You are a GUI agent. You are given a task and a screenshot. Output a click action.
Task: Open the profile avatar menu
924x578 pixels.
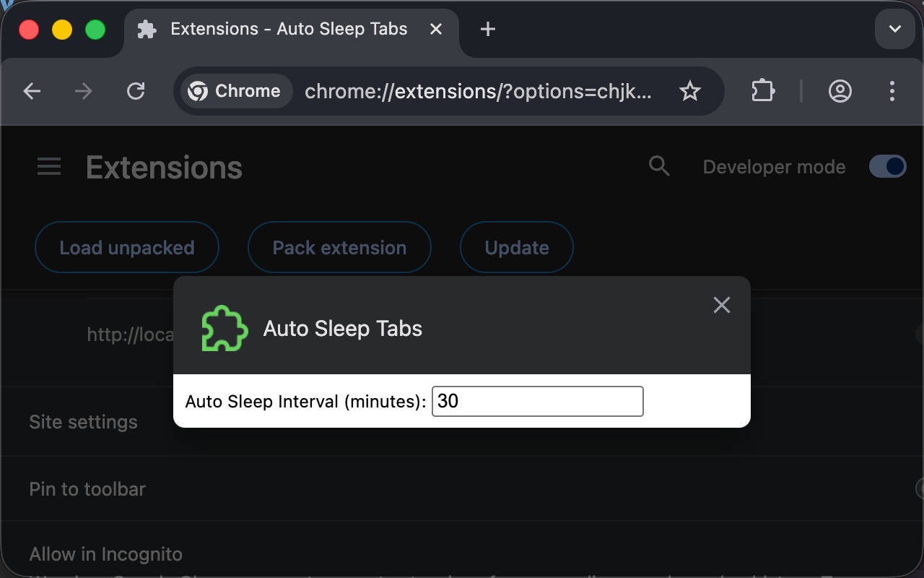[840, 91]
